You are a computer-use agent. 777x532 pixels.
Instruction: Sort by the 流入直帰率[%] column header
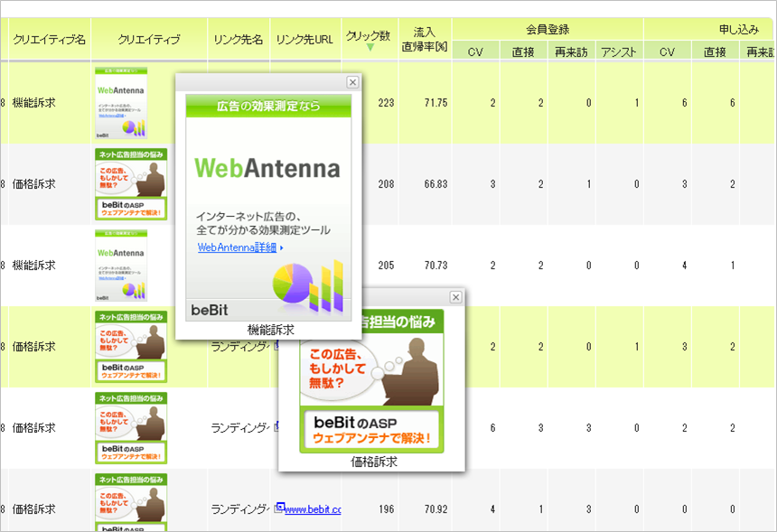coord(425,39)
